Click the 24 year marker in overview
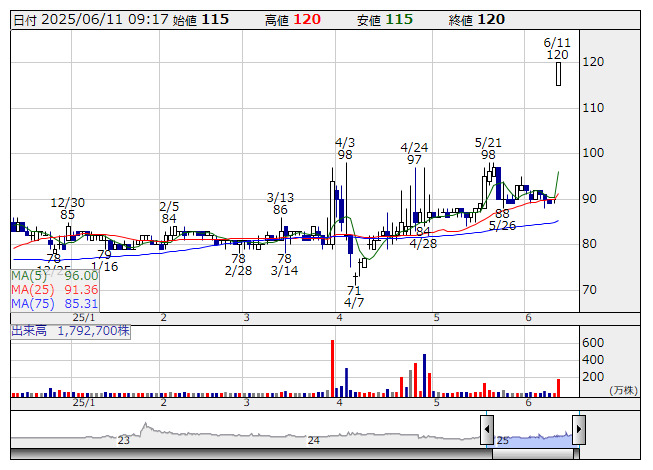Image resolution: width=653 pixels, height=470 pixels. 314,440
